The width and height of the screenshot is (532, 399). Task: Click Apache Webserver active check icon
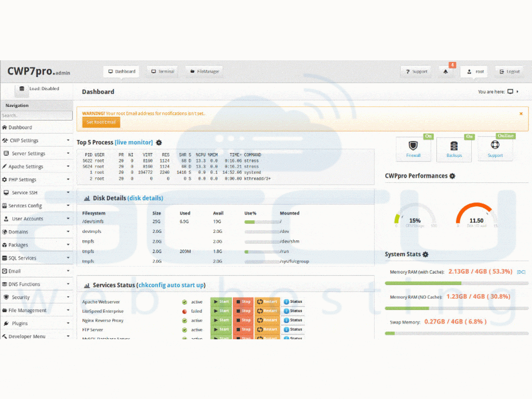(184, 302)
